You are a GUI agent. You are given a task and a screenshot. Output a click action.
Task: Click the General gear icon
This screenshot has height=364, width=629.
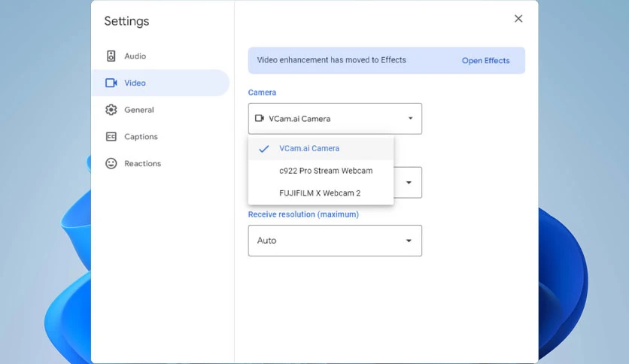[x=111, y=110]
